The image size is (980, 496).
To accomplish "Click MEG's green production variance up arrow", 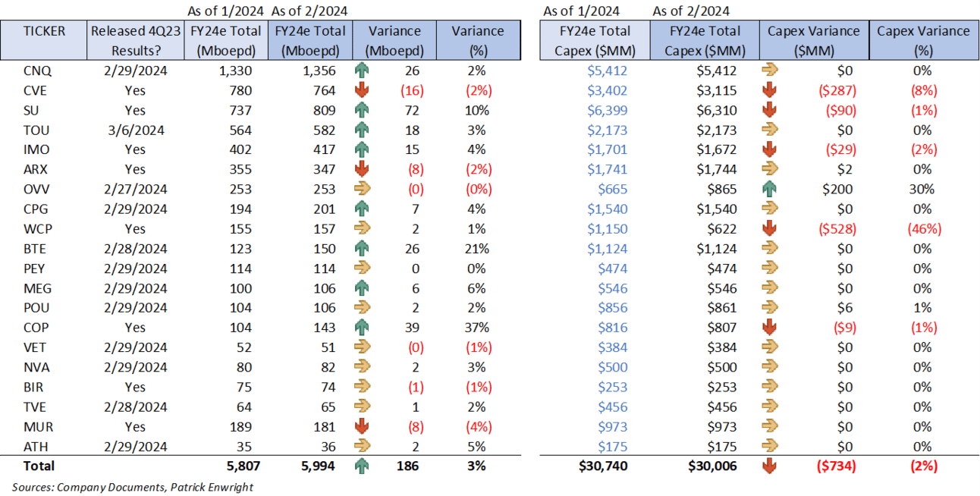I will [x=362, y=287].
